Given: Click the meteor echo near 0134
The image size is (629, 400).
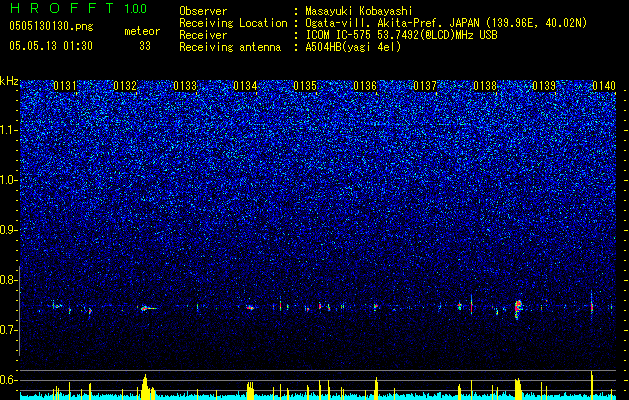Looking at the screenshot, I should [250, 308].
